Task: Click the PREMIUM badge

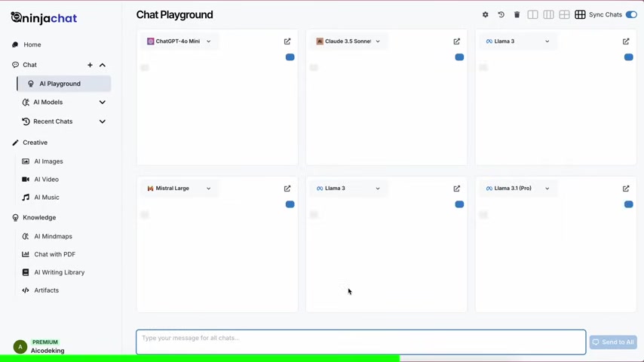Action: 45,342
